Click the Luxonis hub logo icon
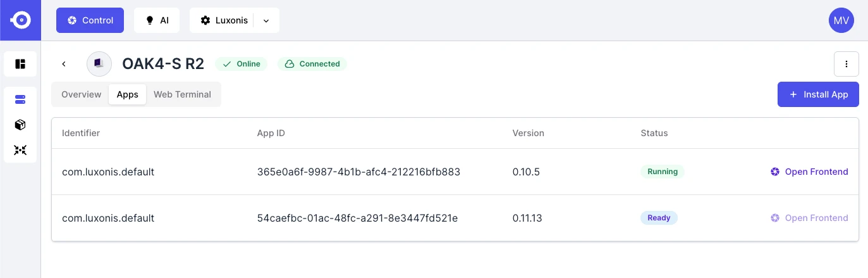 [20, 20]
